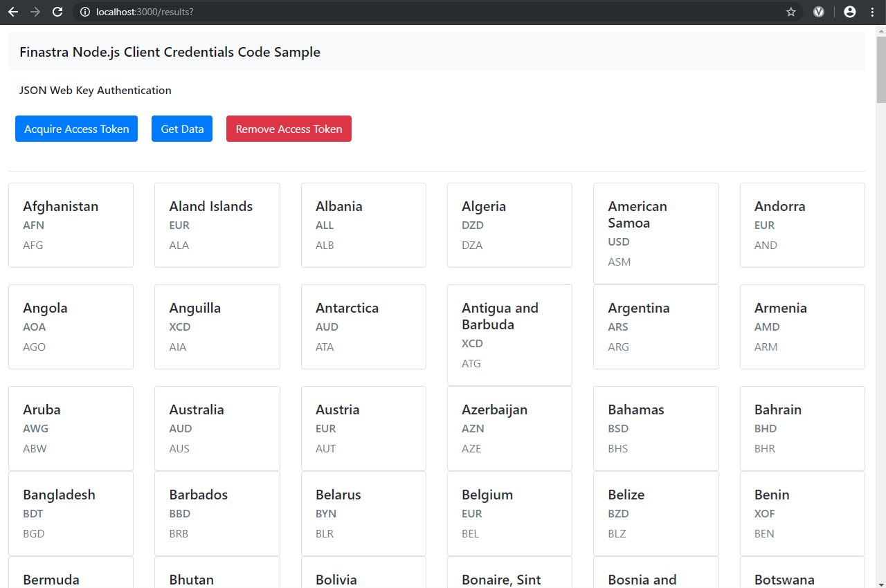Screen dimensions: 886x588
Task: Click the Botswana card title
Action: pyautogui.click(x=784, y=580)
